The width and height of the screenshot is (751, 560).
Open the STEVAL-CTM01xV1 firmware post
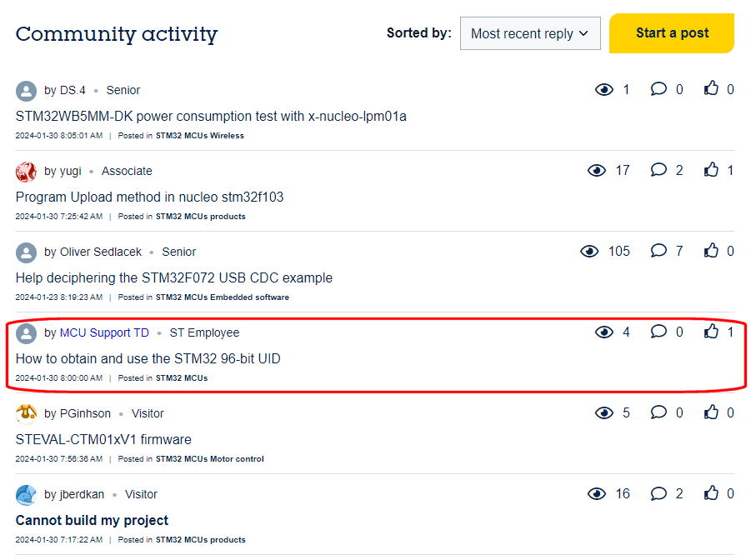coord(103,440)
